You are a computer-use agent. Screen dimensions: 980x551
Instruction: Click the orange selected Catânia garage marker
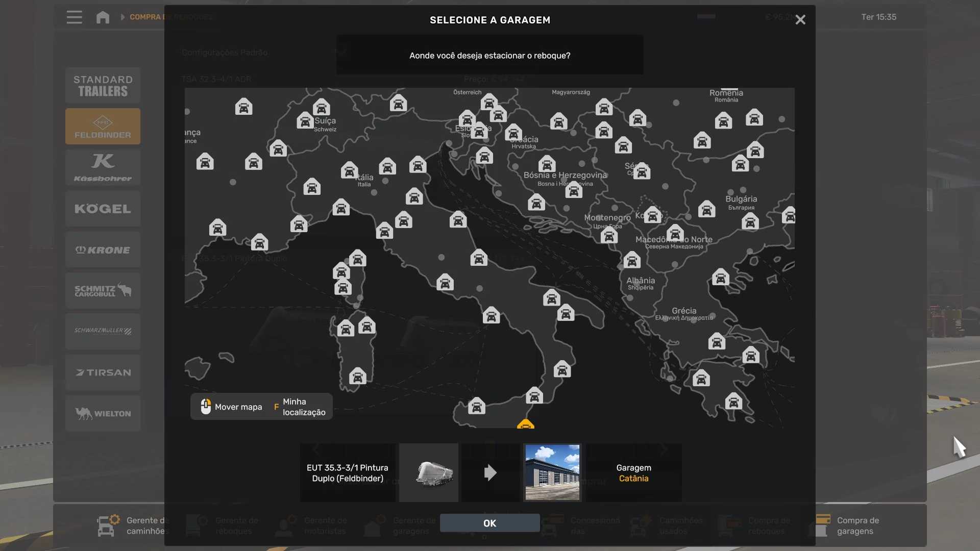click(525, 424)
